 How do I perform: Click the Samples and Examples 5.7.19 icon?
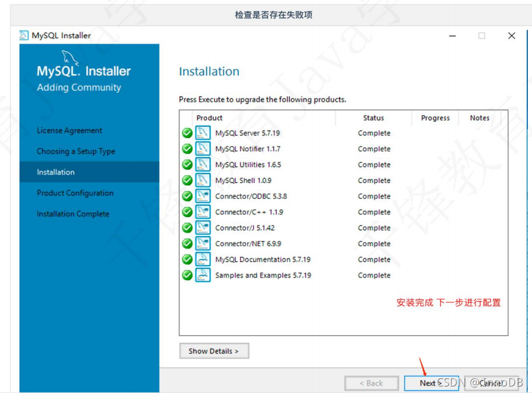203,275
